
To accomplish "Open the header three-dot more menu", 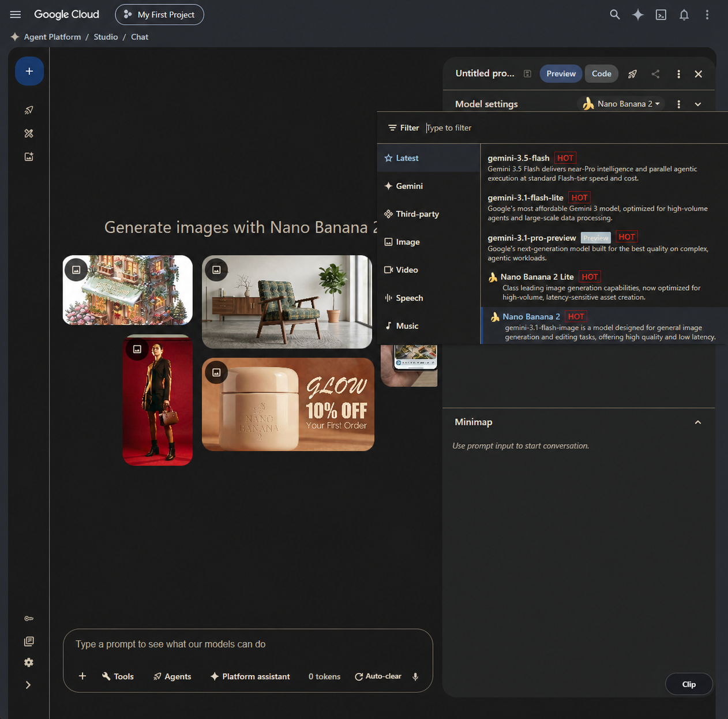I will point(707,15).
